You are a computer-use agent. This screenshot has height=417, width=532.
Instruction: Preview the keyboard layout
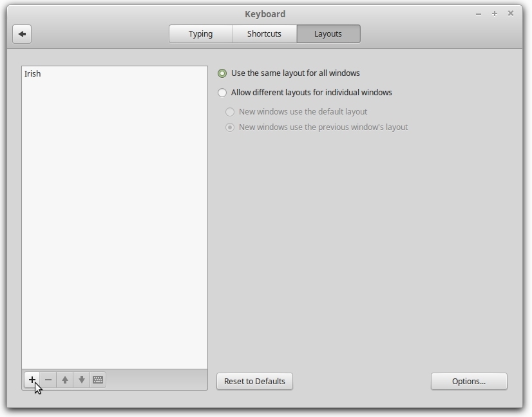(98, 380)
